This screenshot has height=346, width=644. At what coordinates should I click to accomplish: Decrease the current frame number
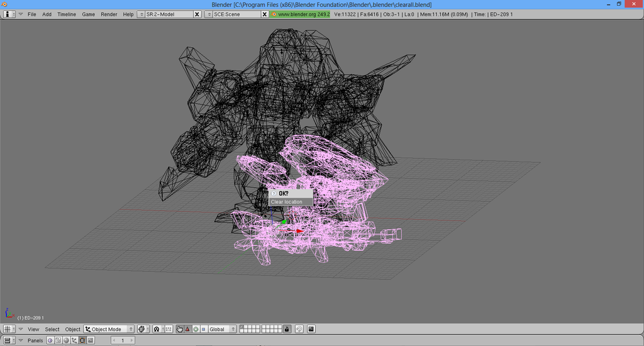(114, 340)
